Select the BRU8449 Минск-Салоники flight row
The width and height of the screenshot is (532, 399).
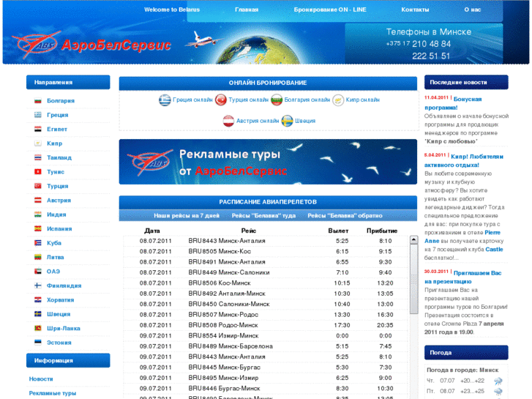pos(266,272)
